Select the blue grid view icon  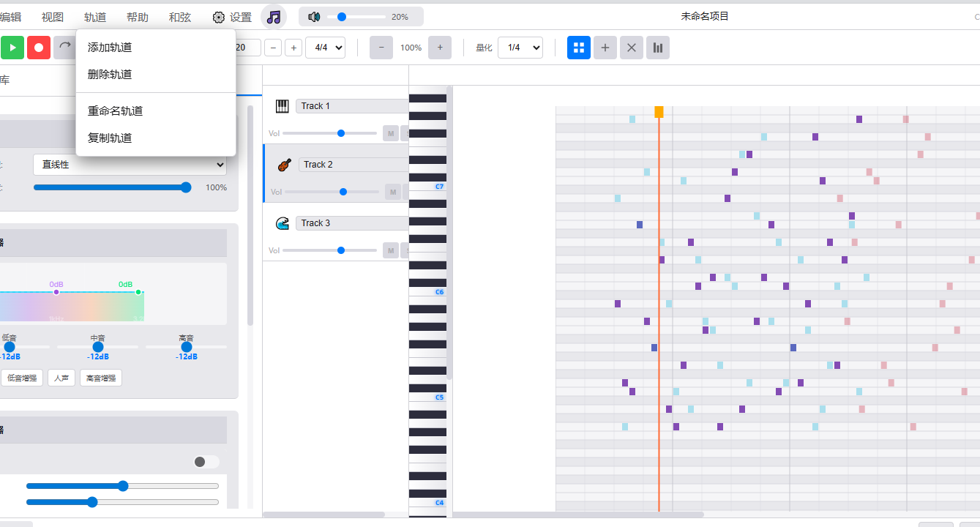coord(579,48)
